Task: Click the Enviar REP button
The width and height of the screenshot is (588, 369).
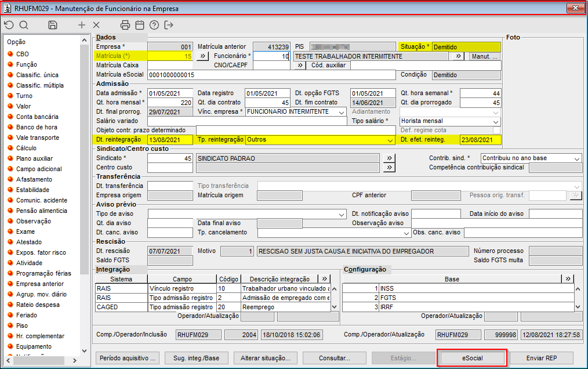Action: 542,358
